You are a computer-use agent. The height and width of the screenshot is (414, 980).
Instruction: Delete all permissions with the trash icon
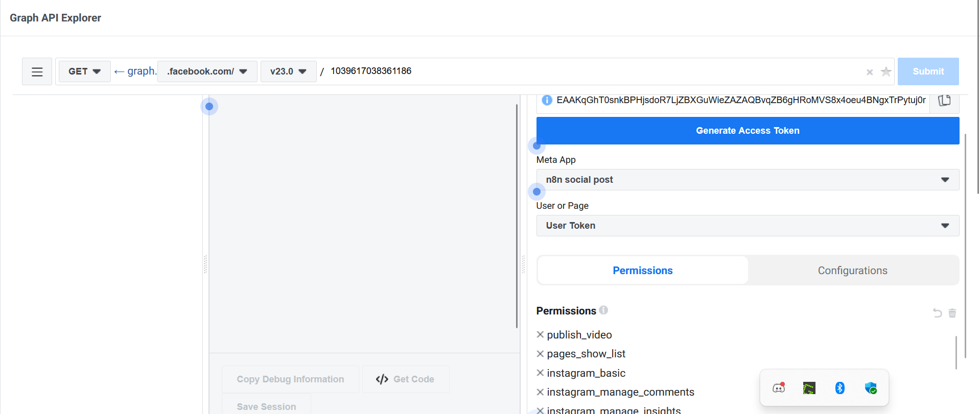click(x=952, y=313)
